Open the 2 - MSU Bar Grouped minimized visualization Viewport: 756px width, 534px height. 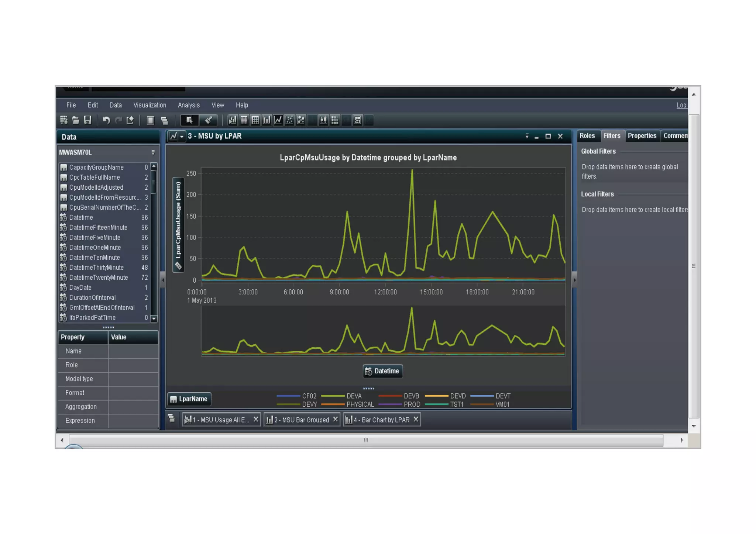301,420
